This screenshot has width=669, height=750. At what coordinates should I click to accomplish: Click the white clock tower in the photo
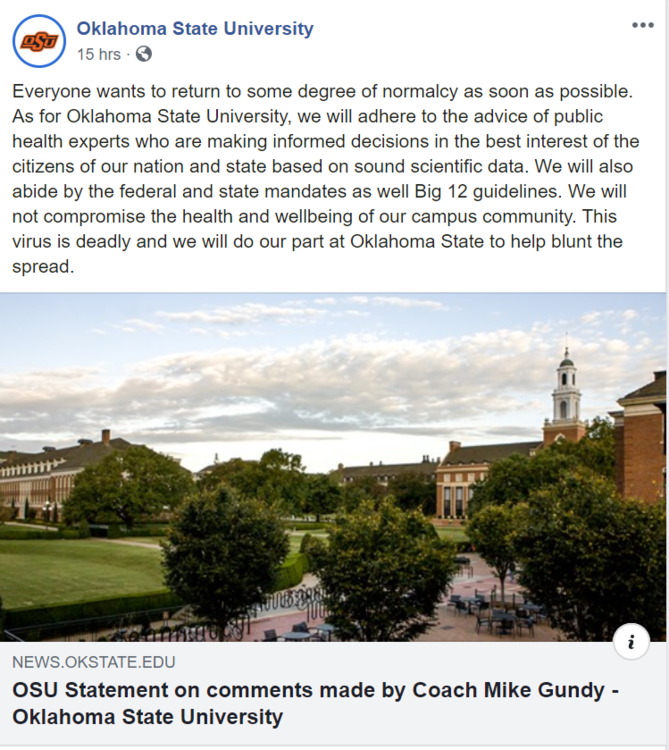[566, 388]
